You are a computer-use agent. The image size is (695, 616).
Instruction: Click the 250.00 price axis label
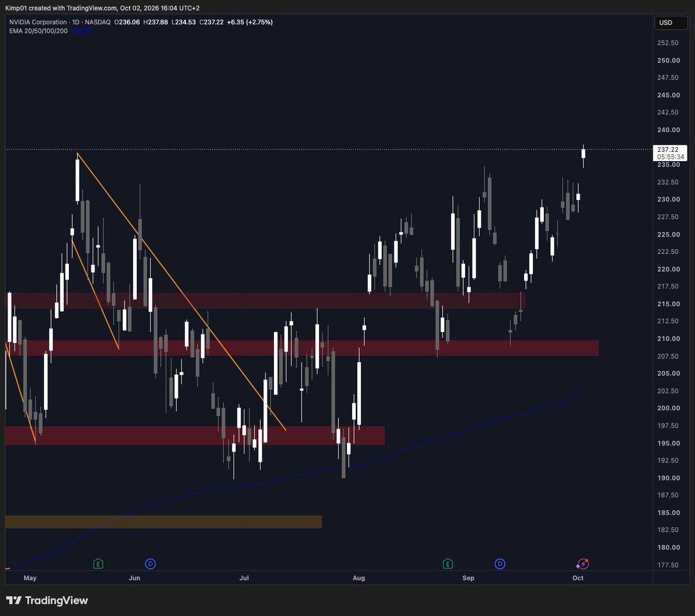tap(668, 60)
